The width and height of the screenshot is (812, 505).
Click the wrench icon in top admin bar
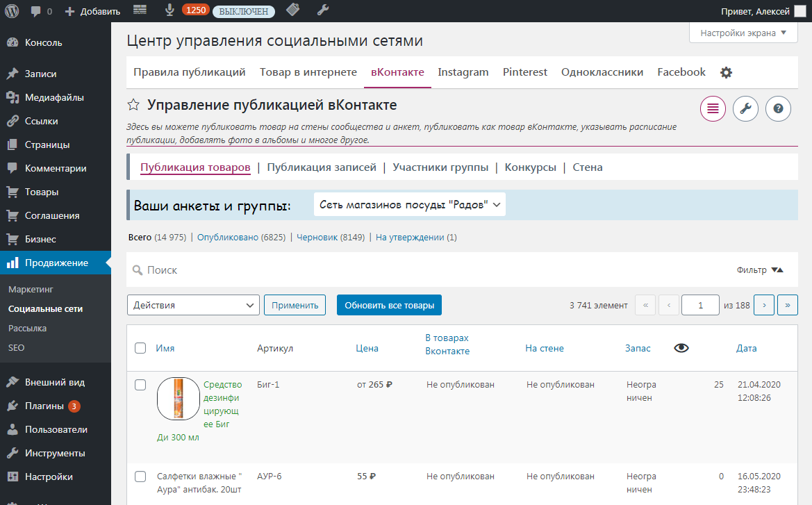click(x=323, y=10)
